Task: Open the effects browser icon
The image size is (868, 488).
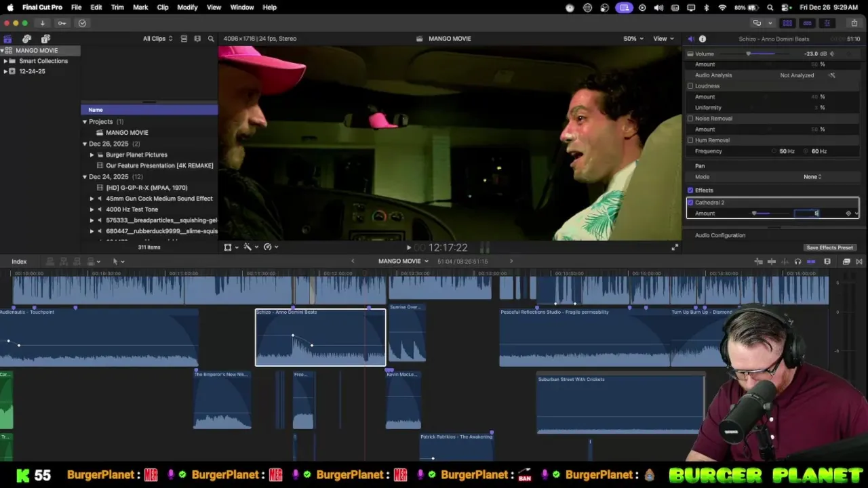Action: pos(846,262)
